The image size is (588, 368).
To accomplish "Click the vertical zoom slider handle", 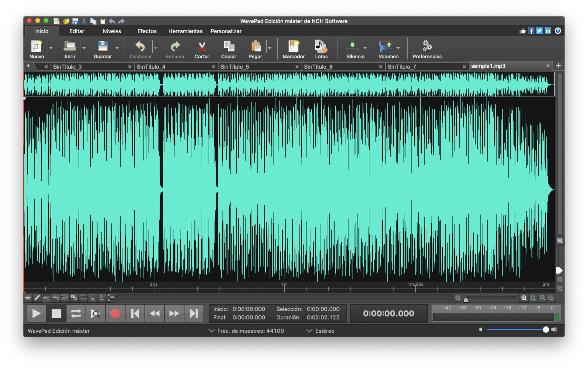I will pyautogui.click(x=559, y=270).
